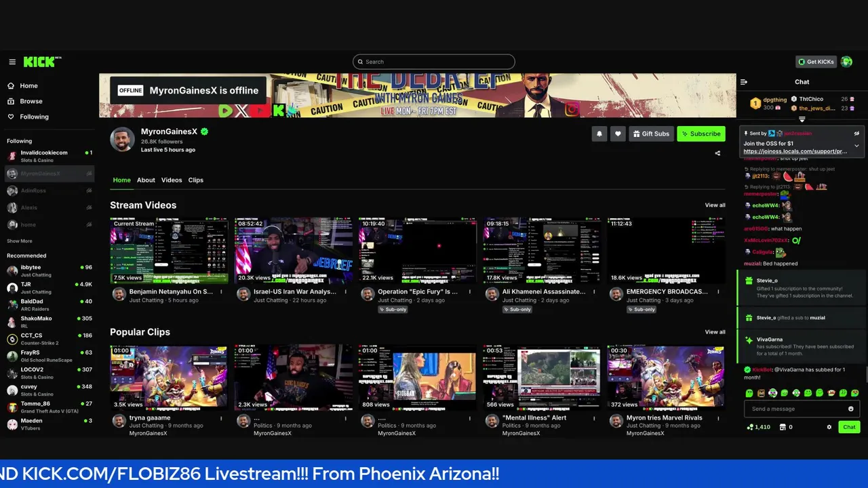Open the Current Stream video thumbnail

170,250
